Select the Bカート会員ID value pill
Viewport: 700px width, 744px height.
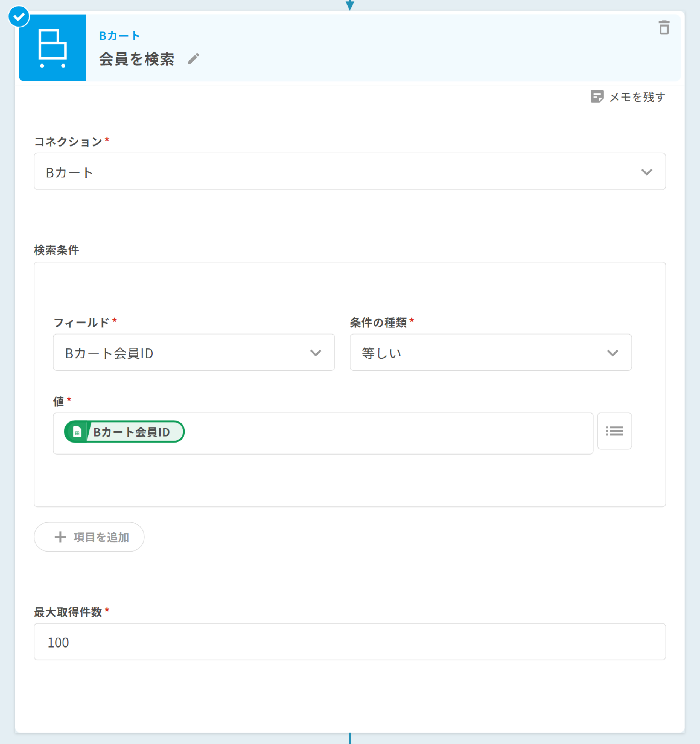(x=132, y=432)
